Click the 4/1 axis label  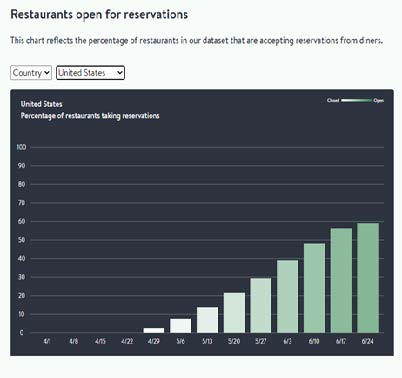(x=47, y=341)
